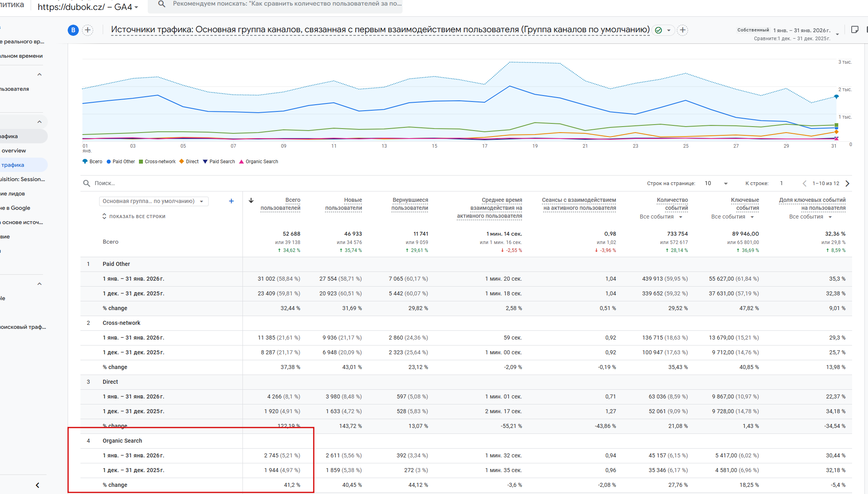The height and width of the screenshot is (494, 868).
Task: Add dimension with blue plus icon in table header
Action: [x=231, y=201]
